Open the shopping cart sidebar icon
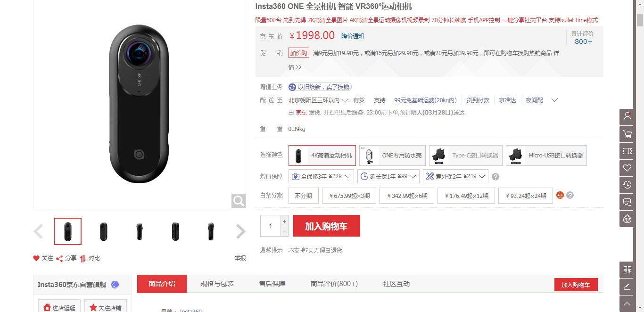Image resolution: width=644 pixels, height=312 pixels. [627, 134]
